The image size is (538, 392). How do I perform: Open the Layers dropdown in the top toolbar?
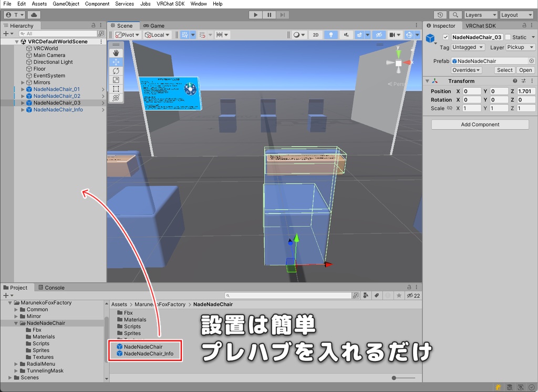[480, 15]
